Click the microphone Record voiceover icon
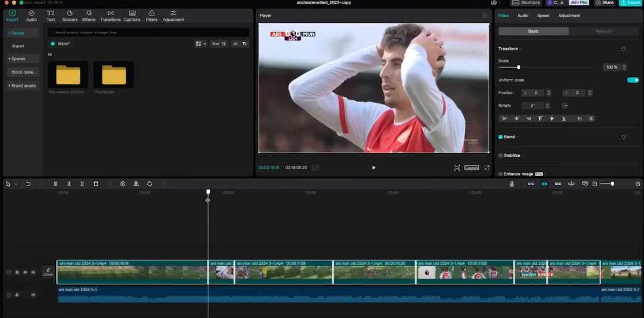 coord(512,184)
